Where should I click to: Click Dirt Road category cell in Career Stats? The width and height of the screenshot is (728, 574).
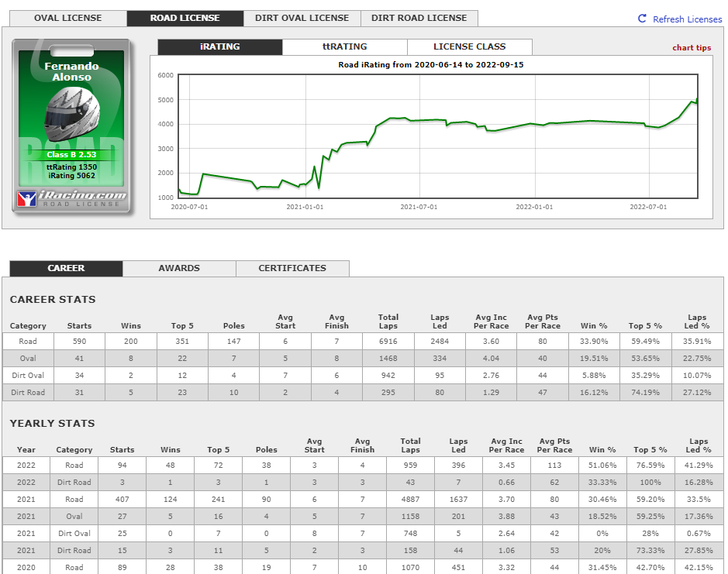coord(28,393)
